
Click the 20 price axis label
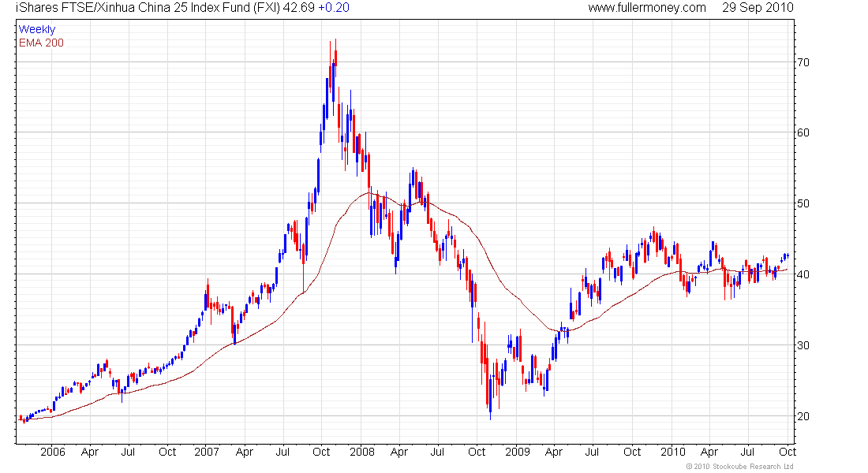click(x=803, y=416)
